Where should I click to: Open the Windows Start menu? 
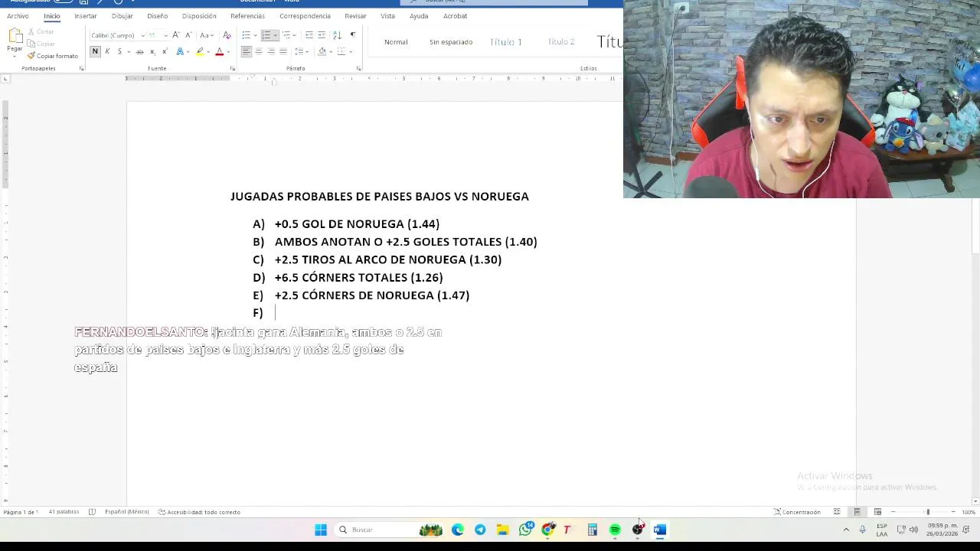321,530
